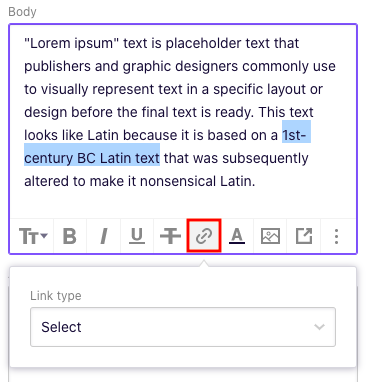Click the highlighted "century BC Latin text"
This screenshot has height=382, width=377.
(x=92, y=158)
